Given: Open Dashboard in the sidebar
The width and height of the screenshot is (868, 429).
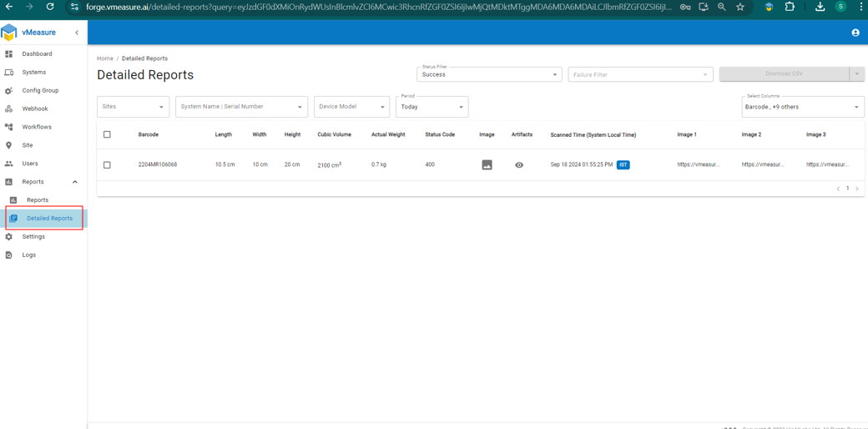Looking at the screenshot, I should (x=37, y=53).
